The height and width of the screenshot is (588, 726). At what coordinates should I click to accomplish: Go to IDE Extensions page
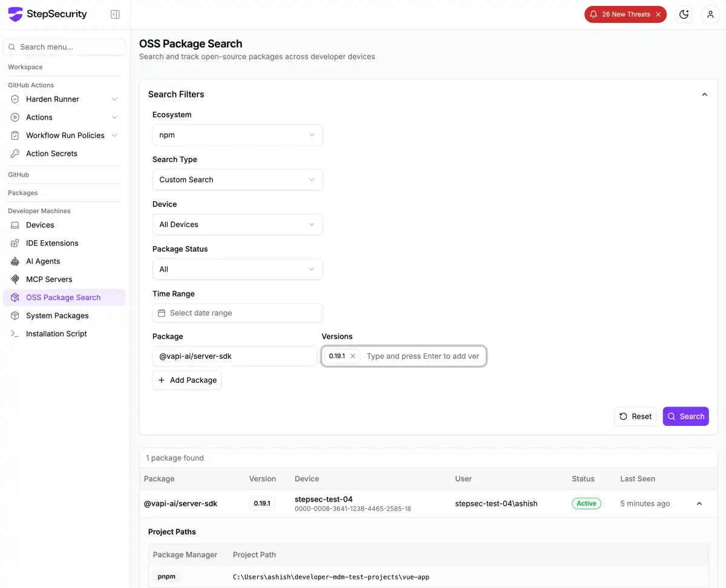(x=64, y=243)
